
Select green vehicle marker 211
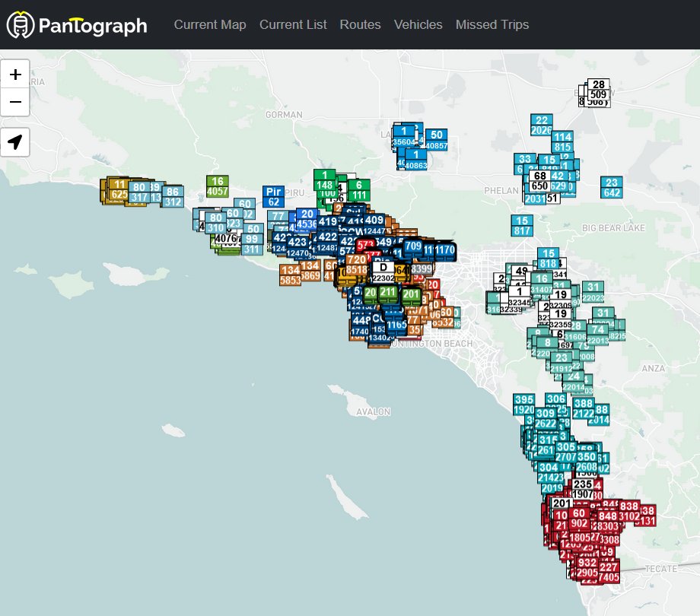pyautogui.click(x=388, y=294)
